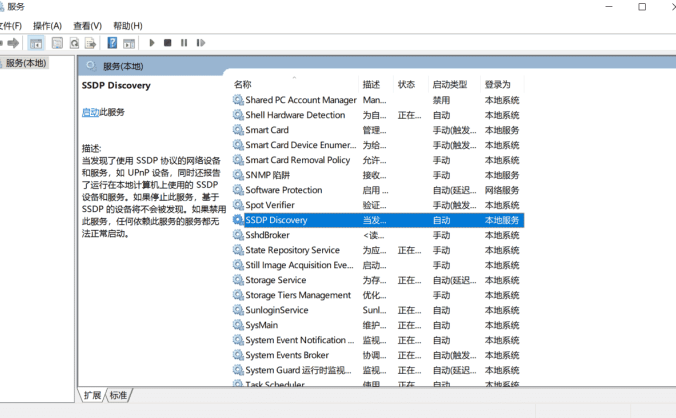Select the SysMain service name
This screenshot has height=418, width=676.
[x=262, y=325]
